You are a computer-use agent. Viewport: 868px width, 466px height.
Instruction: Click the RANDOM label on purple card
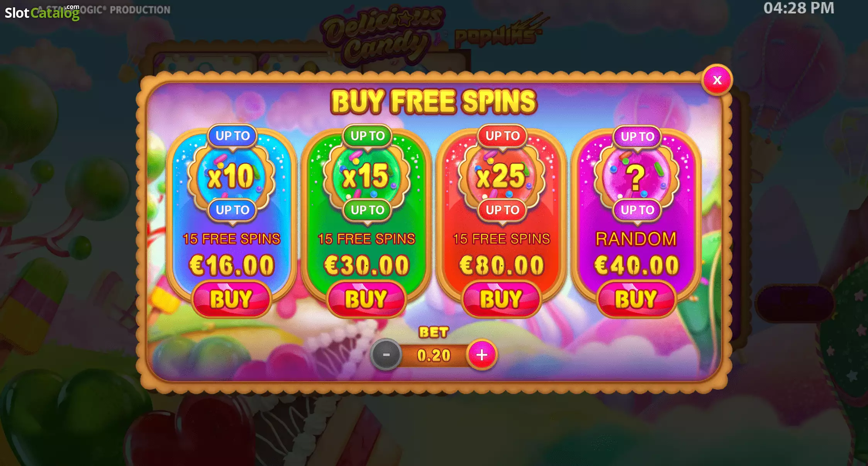tap(636, 239)
